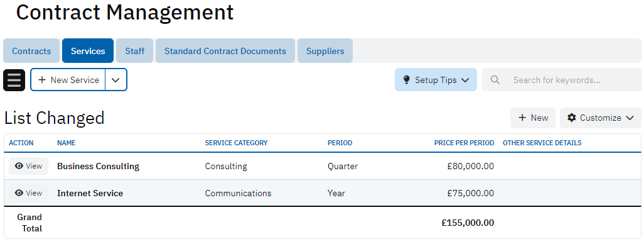Open the hamburger menu icon
This screenshot has height=244, width=644.
click(14, 80)
